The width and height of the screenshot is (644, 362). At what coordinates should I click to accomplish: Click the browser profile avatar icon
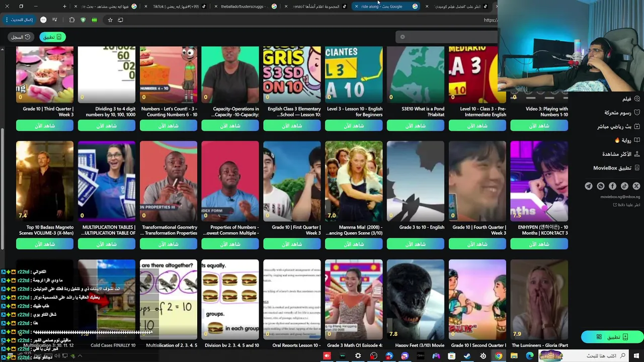coord(43,20)
